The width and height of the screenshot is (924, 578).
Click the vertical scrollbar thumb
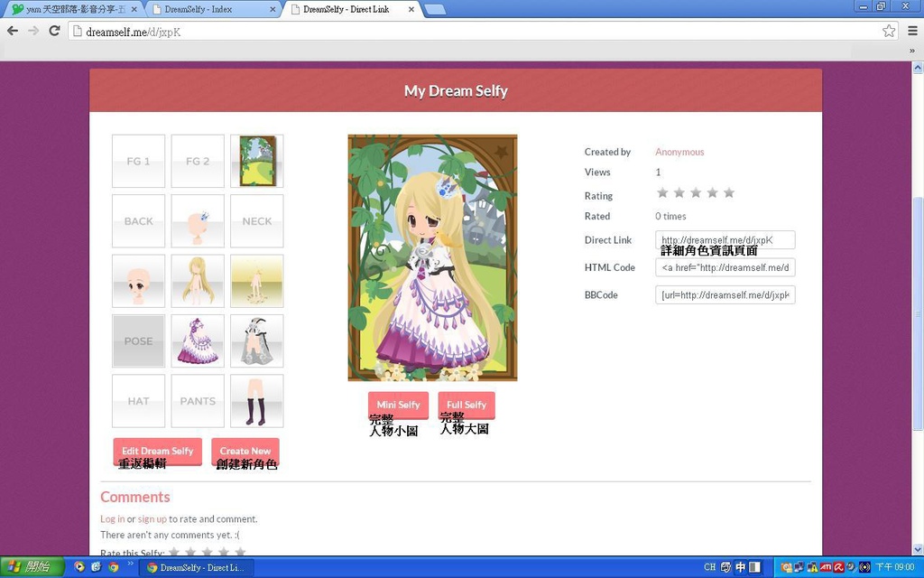point(918,314)
